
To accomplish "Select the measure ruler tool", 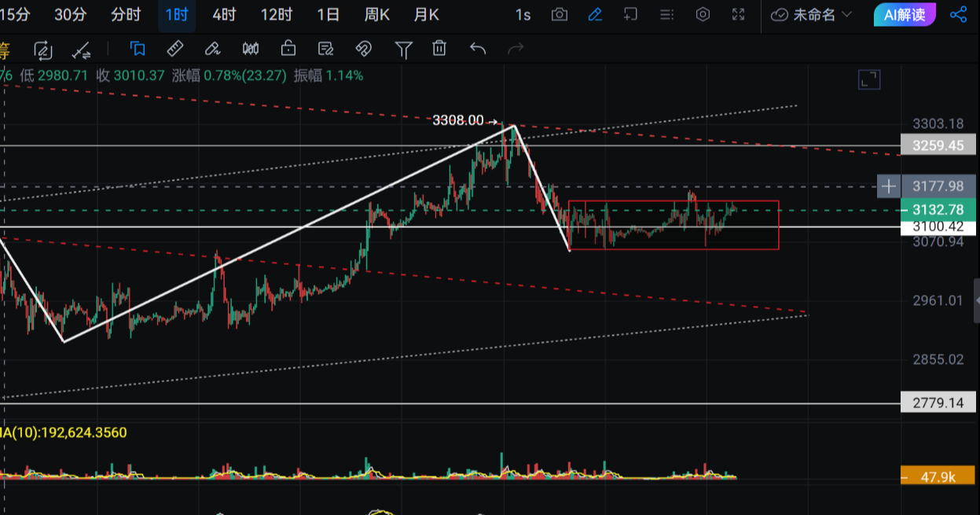I will pyautogui.click(x=174, y=49).
